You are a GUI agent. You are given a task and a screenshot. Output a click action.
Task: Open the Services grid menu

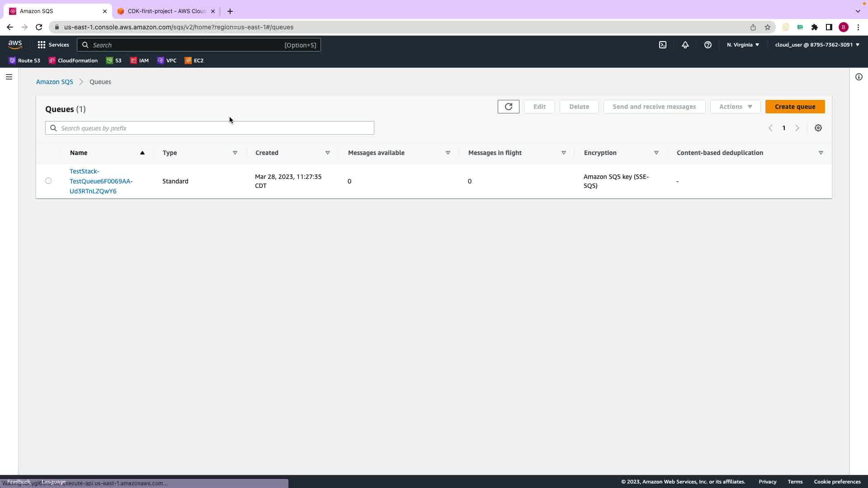pyautogui.click(x=53, y=45)
